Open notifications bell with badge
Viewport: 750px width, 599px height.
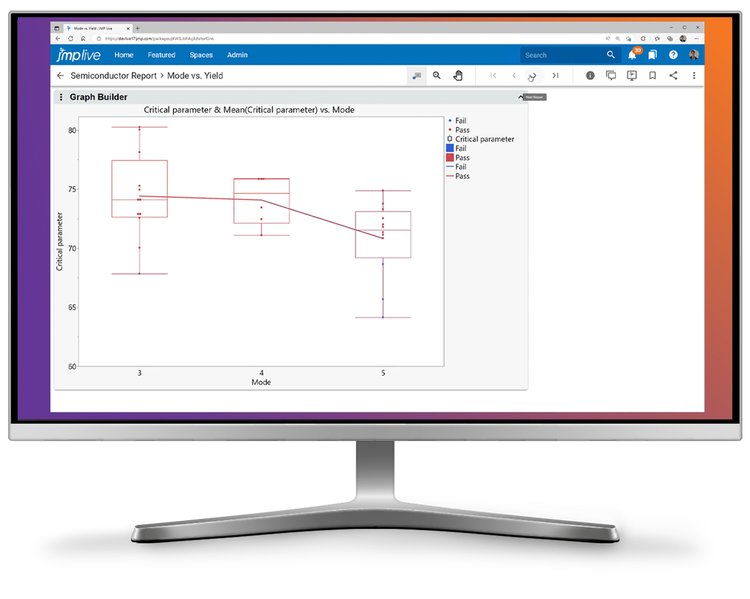(x=633, y=54)
